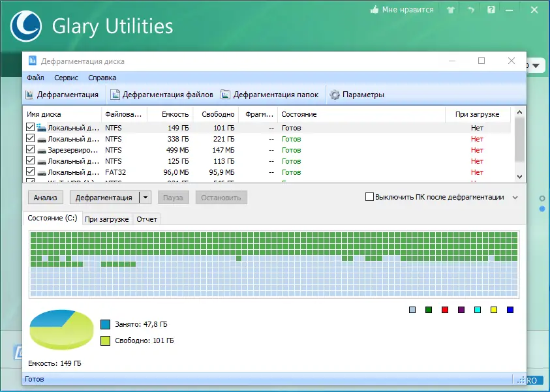Click the Мне нравится link
This screenshot has width=550, height=392.
408,10
